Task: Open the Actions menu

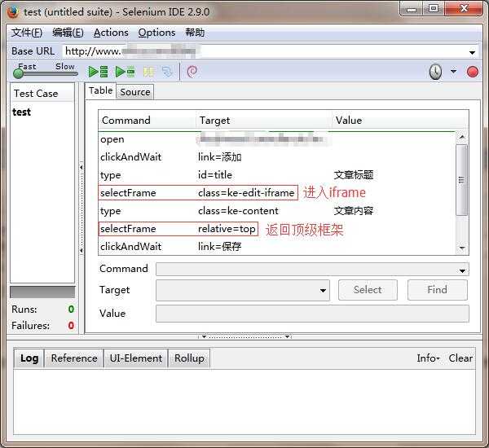Action: click(x=111, y=33)
